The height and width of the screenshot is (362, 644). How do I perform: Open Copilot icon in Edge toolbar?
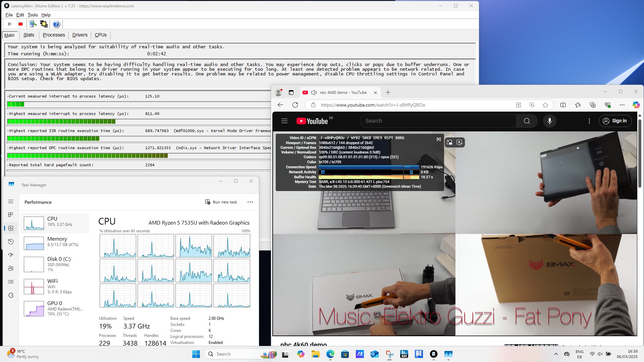pos(636,105)
